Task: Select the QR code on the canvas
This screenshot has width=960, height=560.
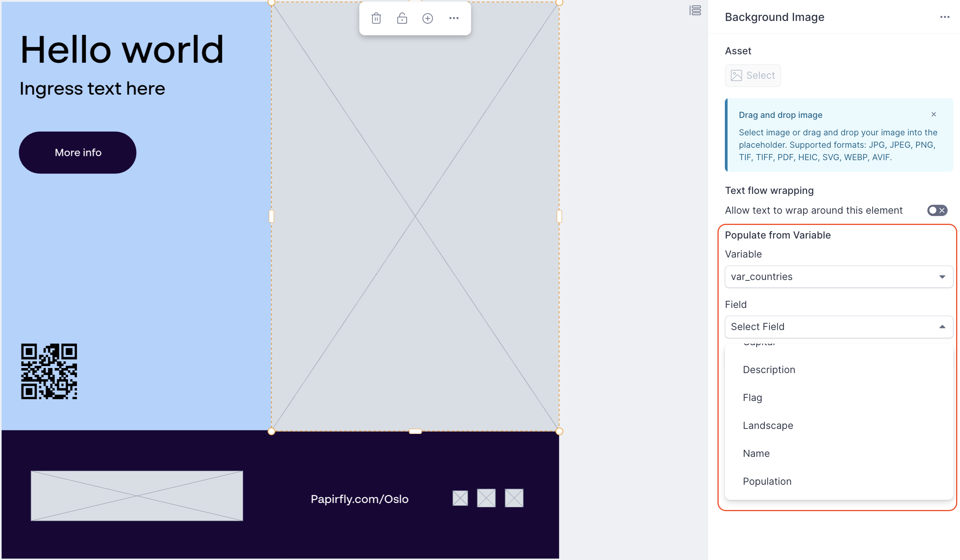Action: [49, 371]
